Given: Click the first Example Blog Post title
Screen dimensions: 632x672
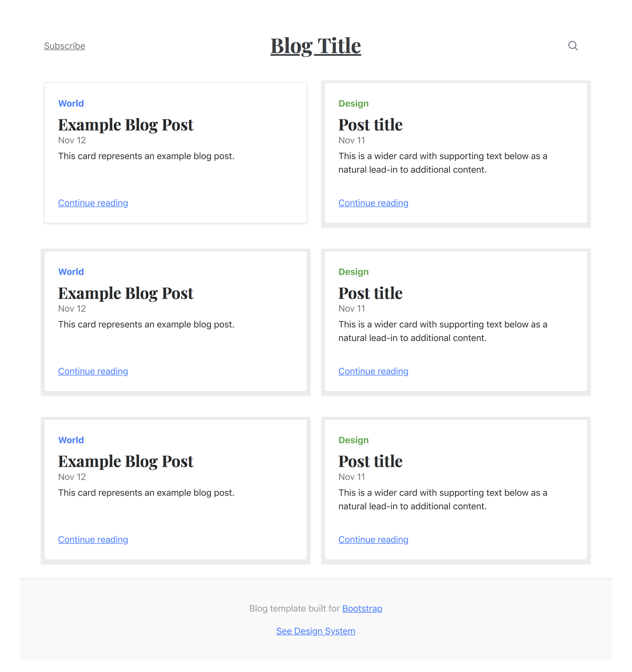Looking at the screenshot, I should 126,125.
